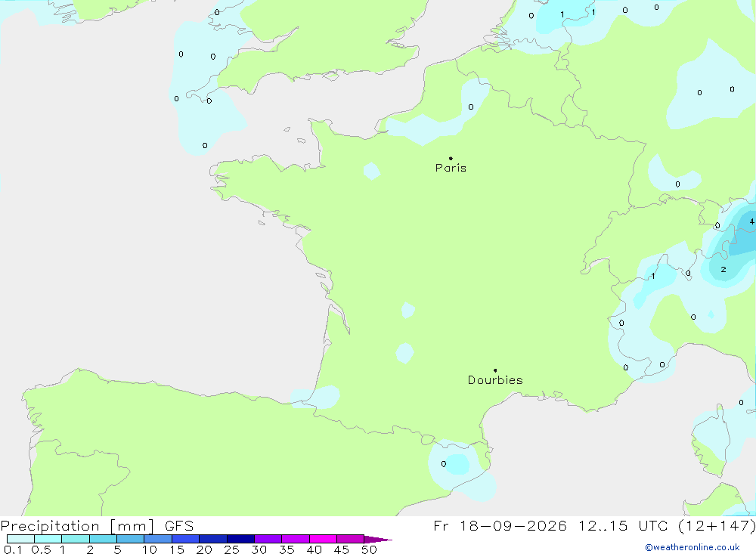Click the 1 value over the Netherlands
The height and width of the screenshot is (554, 756).
pos(562,14)
